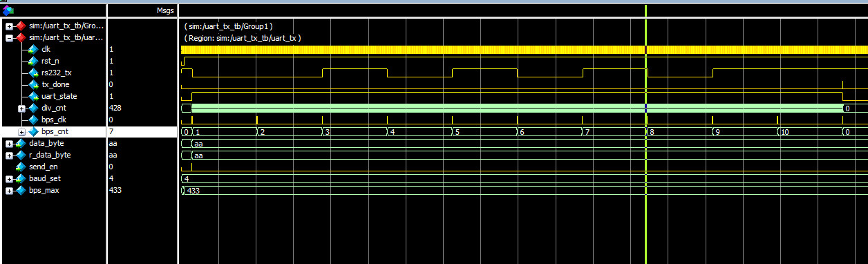Click the baud_set waveform value 4
This screenshot has width=868, height=264.
coord(187,178)
